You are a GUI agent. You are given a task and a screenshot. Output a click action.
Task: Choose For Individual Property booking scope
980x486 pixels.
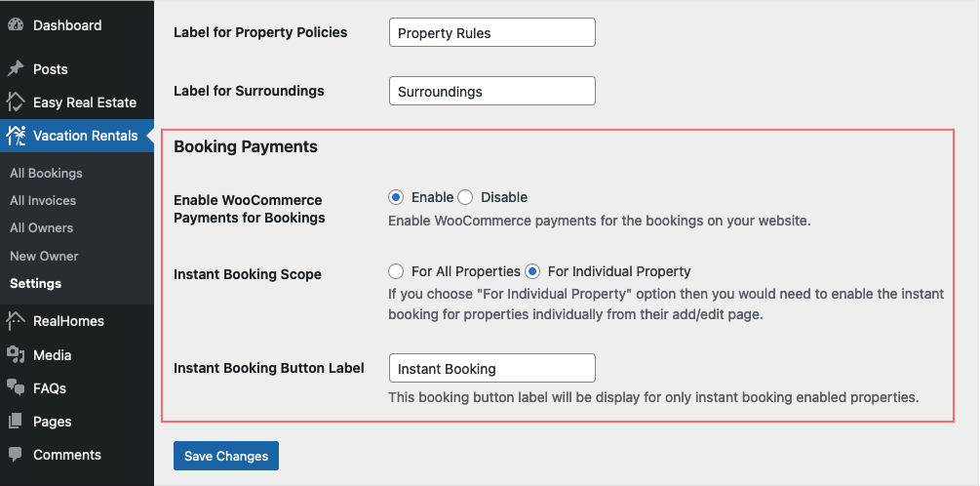[x=532, y=271]
